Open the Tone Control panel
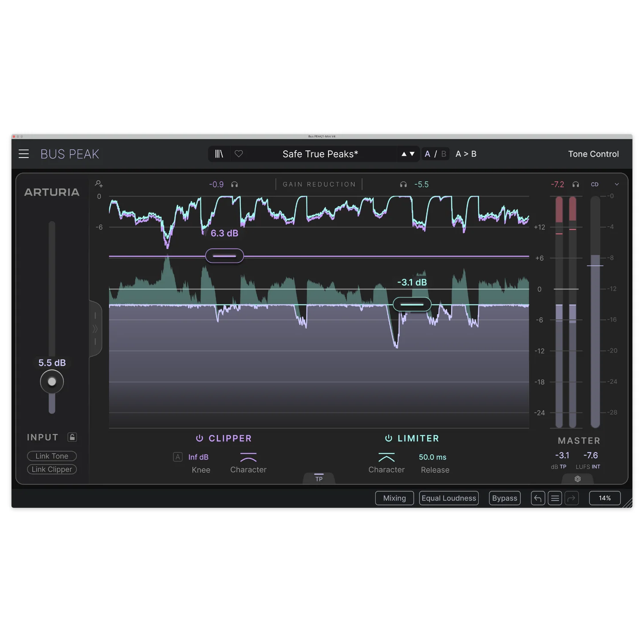The width and height of the screenshot is (644, 644). tap(593, 154)
